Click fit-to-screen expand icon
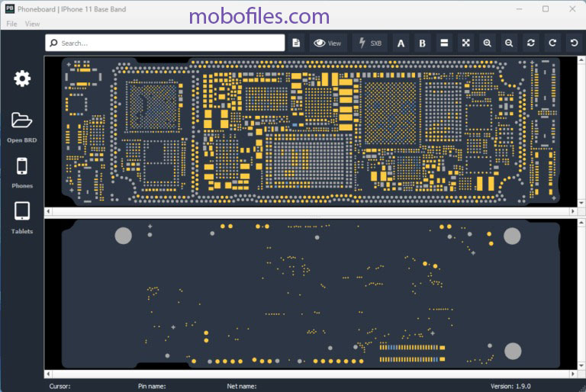Image resolution: width=586 pixels, height=392 pixels. [x=465, y=43]
